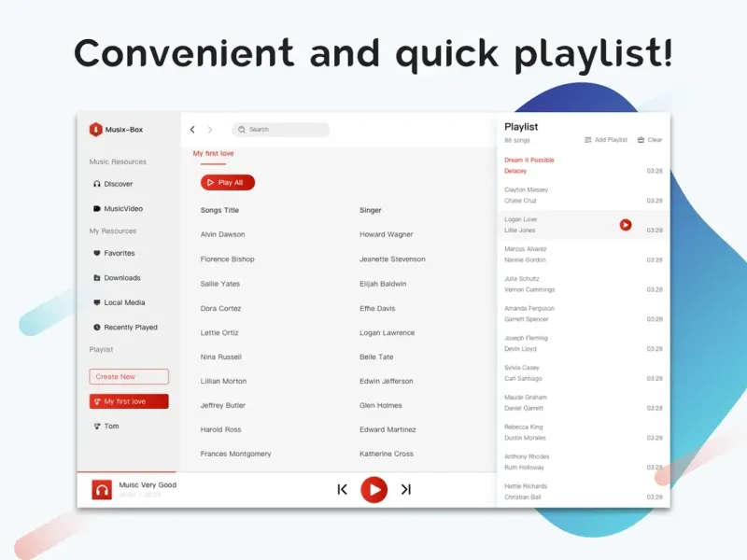Click the Tom playlist icon
747x560 pixels.
(97, 427)
